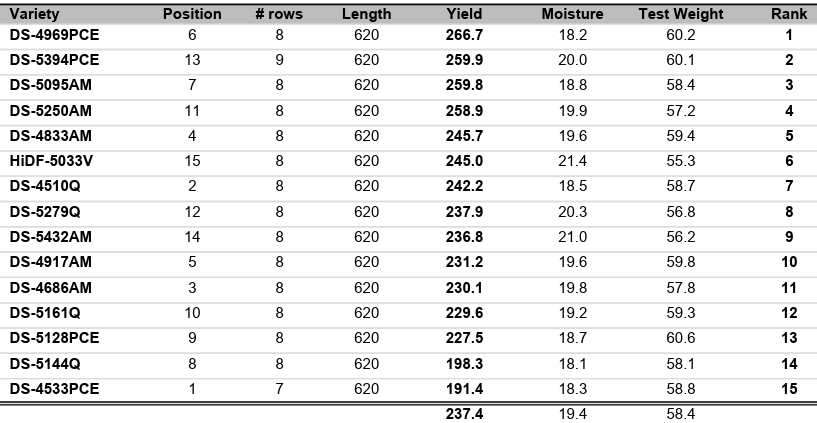The width and height of the screenshot is (817, 423).
Task: Click the Moisture column header
Action: coord(572,15)
